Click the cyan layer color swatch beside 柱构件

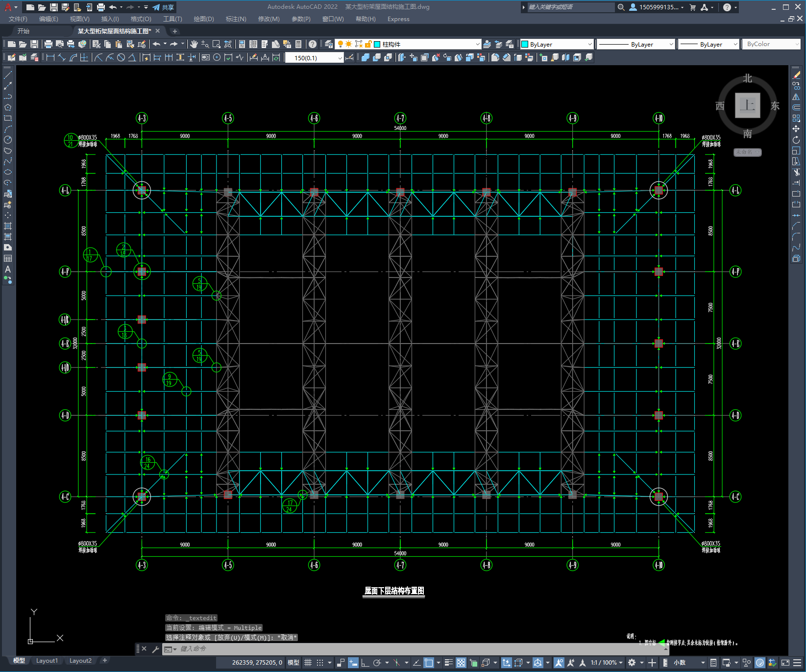pos(377,44)
